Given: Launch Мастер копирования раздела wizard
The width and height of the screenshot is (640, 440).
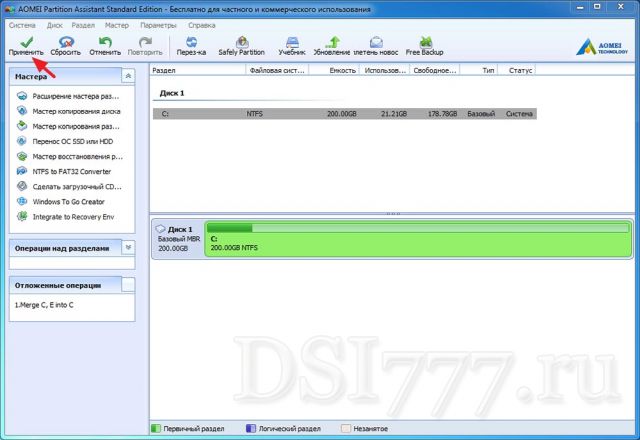Looking at the screenshot, I should [x=76, y=127].
